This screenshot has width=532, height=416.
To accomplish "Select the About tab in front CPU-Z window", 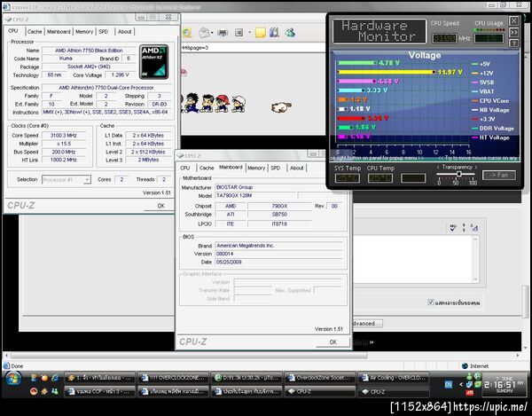I will point(296,168).
